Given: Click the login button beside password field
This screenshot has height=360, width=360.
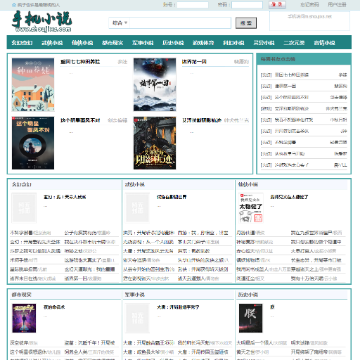Looking at the screenshot, I should click(277, 5).
